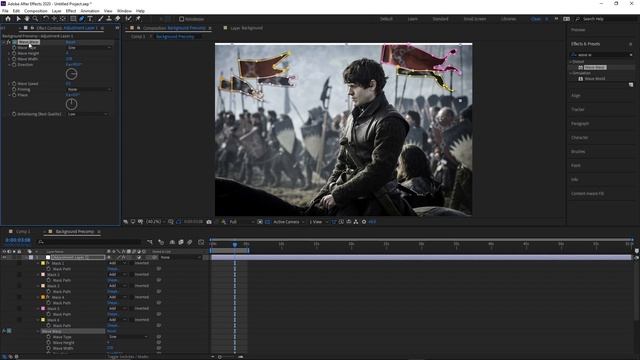Select the Type text tool
Screen dimensions: 640x360
pyautogui.click(x=90, y=19)
